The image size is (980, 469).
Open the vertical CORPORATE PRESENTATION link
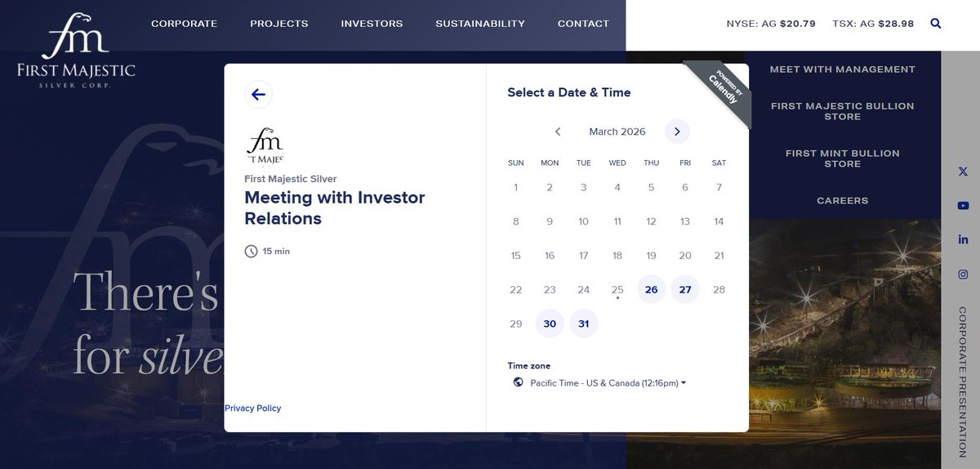coord(963,382)
